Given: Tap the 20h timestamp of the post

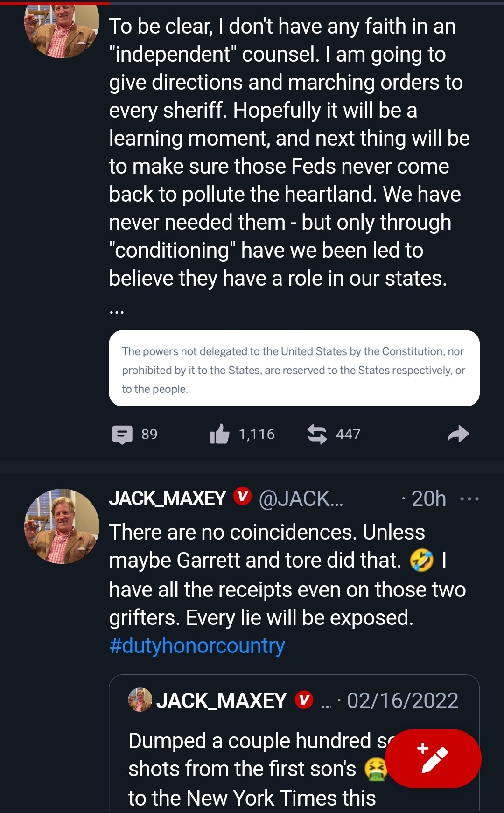Looking at the screenshot, I should (428, 499).
